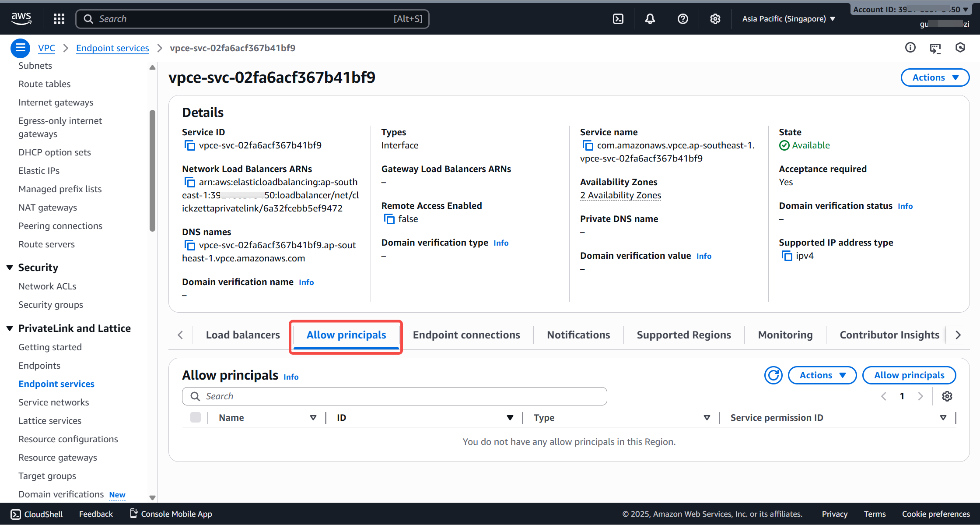Launch CloudShell from top navigation bar icon
This screenshot has height=525, width=980.
pos(618,19)
